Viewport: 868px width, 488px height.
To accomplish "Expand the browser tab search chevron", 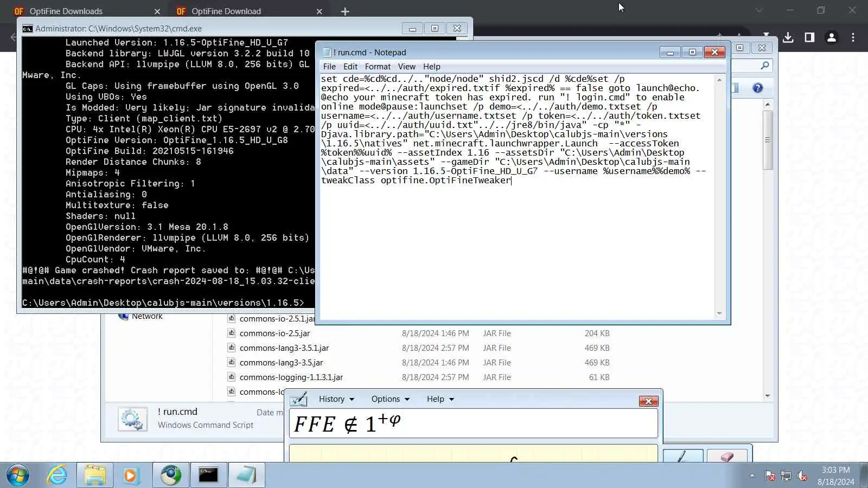I will 759,10.
